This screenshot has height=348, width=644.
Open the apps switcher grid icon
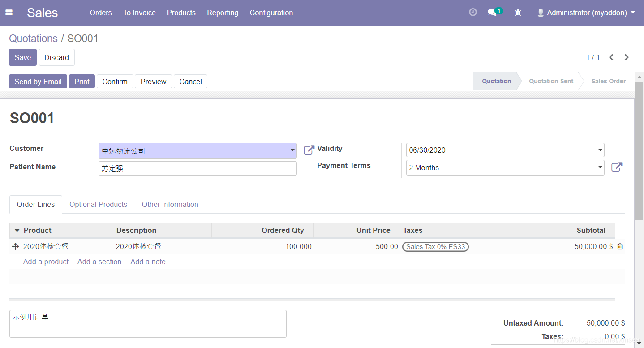pos(9,12)
